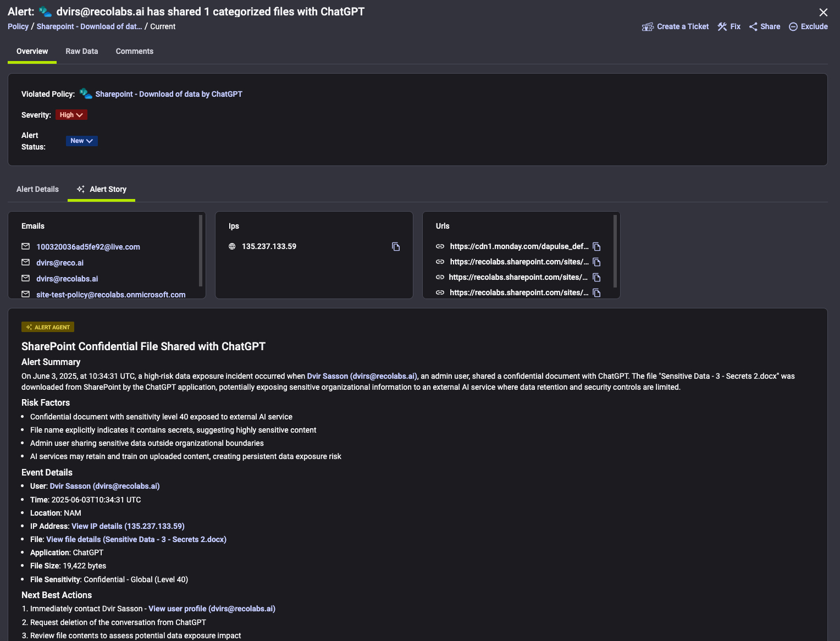Copy the second sharepoint URL entry

click(x=596, y=278)
